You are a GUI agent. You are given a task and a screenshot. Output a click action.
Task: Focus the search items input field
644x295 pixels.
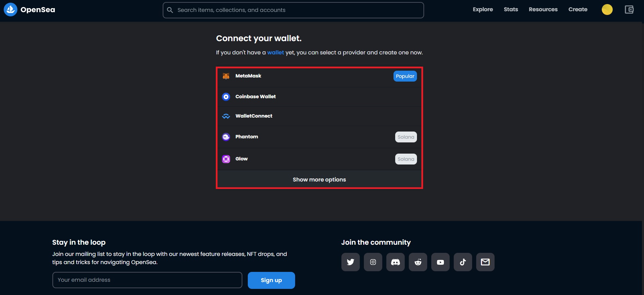coord(293,10)
